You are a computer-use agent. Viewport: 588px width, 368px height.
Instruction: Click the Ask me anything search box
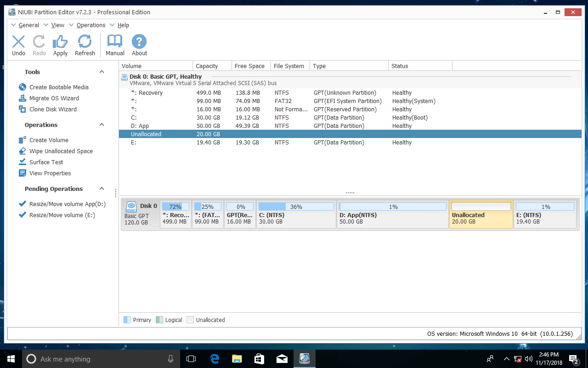(101, 359)
